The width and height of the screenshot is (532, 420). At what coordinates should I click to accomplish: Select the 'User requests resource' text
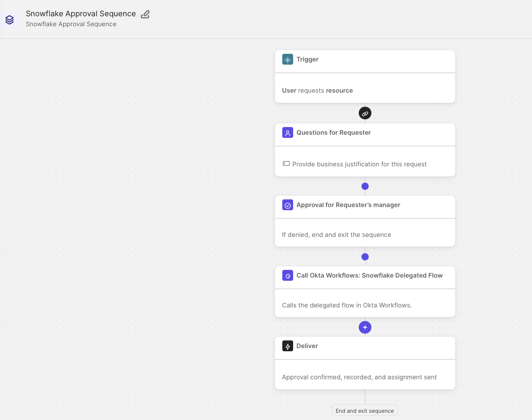point(317,90)
